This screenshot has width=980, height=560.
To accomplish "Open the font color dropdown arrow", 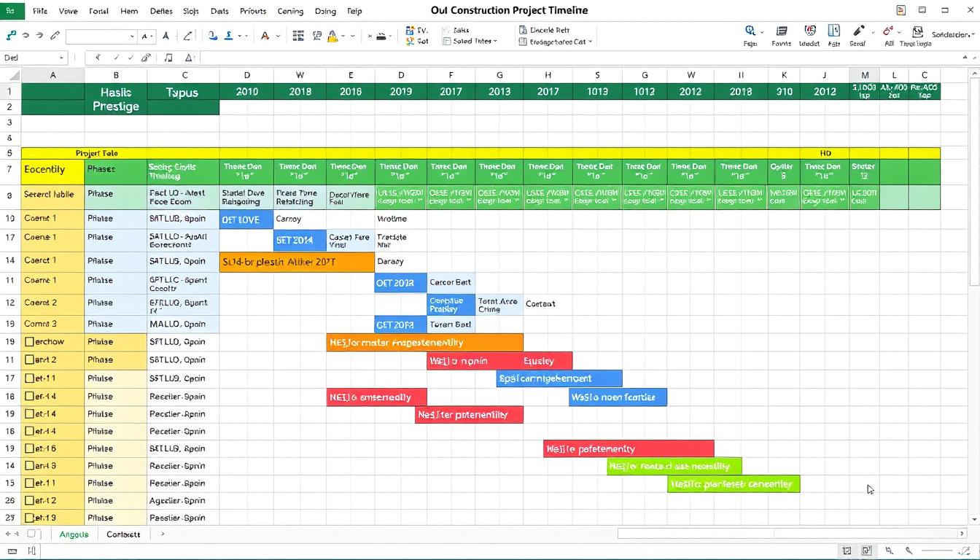I will [278, 36].
